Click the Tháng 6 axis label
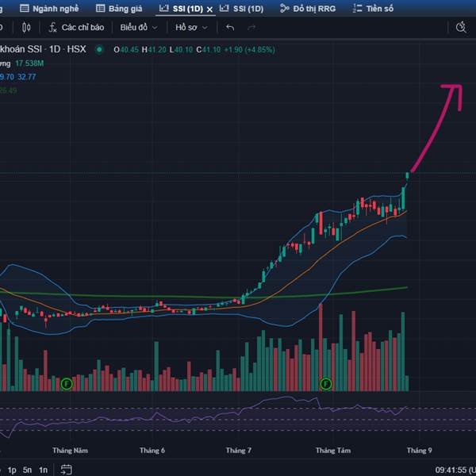Screen dimensions: 476x476 152,450
